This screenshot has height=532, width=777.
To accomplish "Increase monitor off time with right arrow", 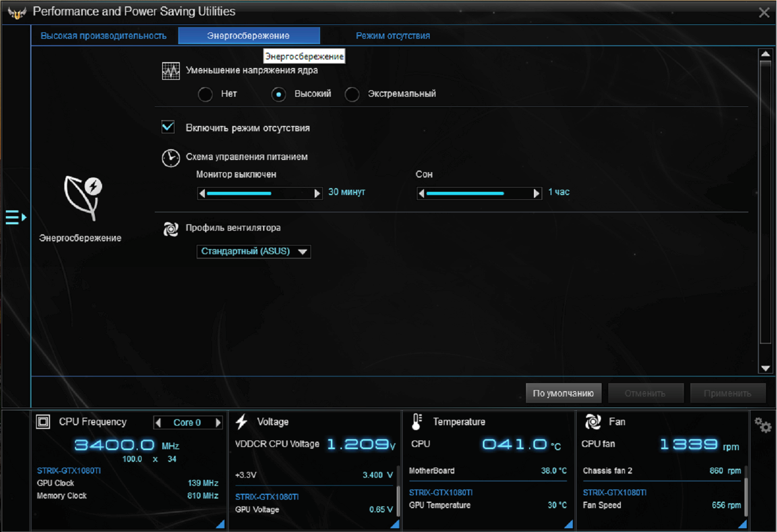I will point(318,193).
